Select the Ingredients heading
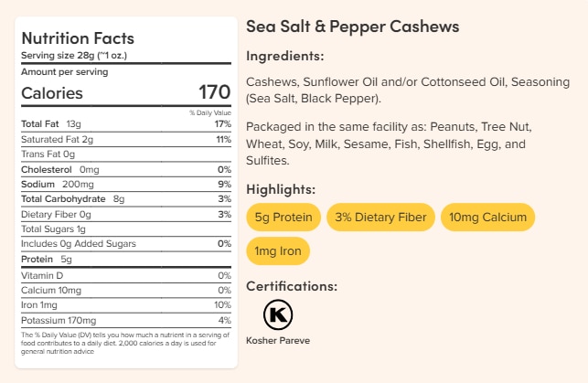 [285, 56]
